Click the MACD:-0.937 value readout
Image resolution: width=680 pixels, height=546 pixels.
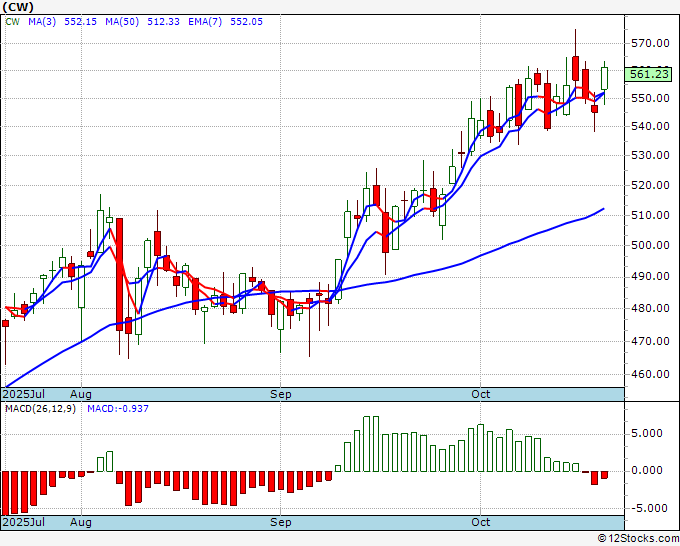(x=118, y=409)
